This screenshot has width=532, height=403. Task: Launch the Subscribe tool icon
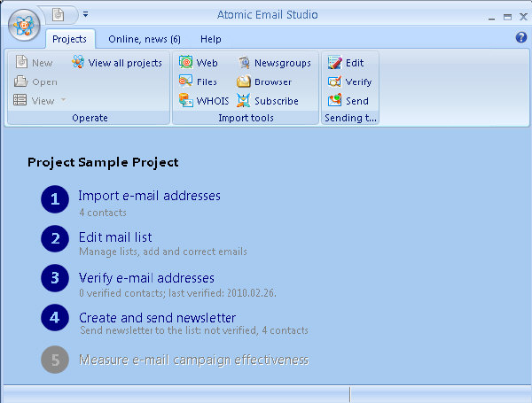(x=243, y=100)
